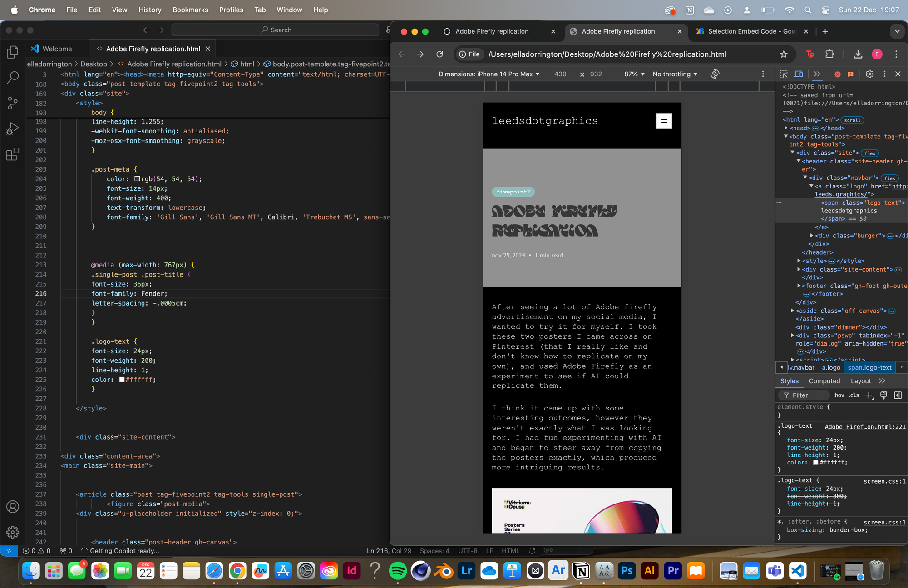Switch to Selection Embed Code Chrome tab
Viewport: 908px width, 588px height.
pos(751,31)
